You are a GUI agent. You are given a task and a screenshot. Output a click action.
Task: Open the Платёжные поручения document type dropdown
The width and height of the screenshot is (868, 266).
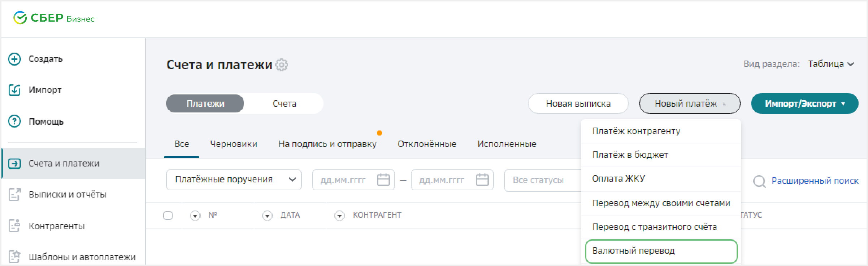tap(234, 179)
